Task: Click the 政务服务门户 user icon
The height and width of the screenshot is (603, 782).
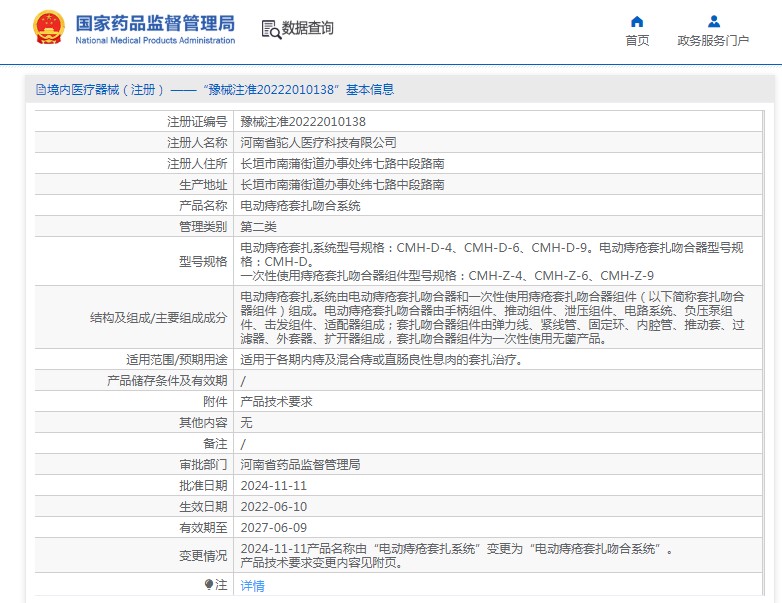Action: 714,21
